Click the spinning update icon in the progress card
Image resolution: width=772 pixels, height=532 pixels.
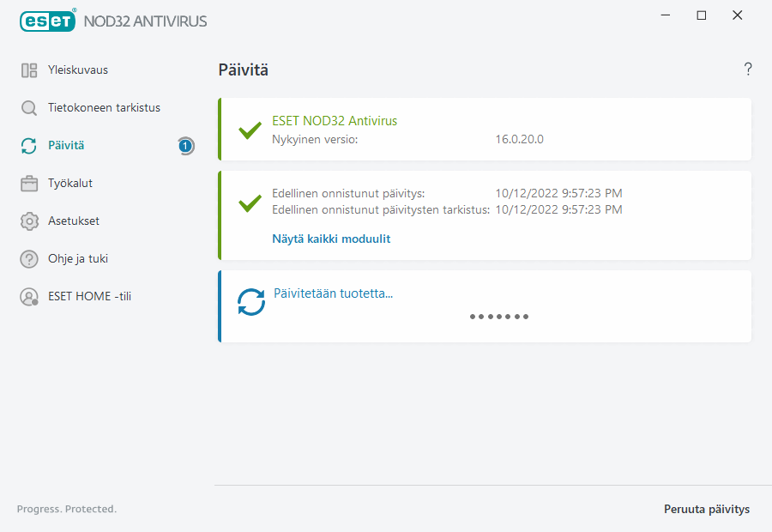point(251,302)
